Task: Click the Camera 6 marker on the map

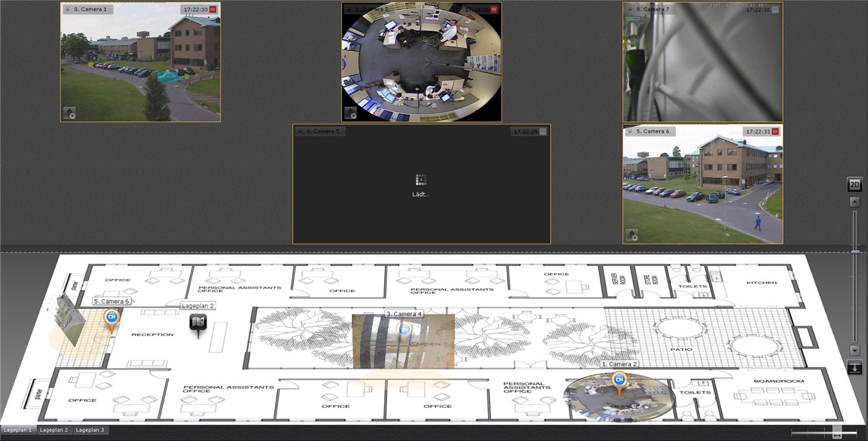Action: click(112, 318)
